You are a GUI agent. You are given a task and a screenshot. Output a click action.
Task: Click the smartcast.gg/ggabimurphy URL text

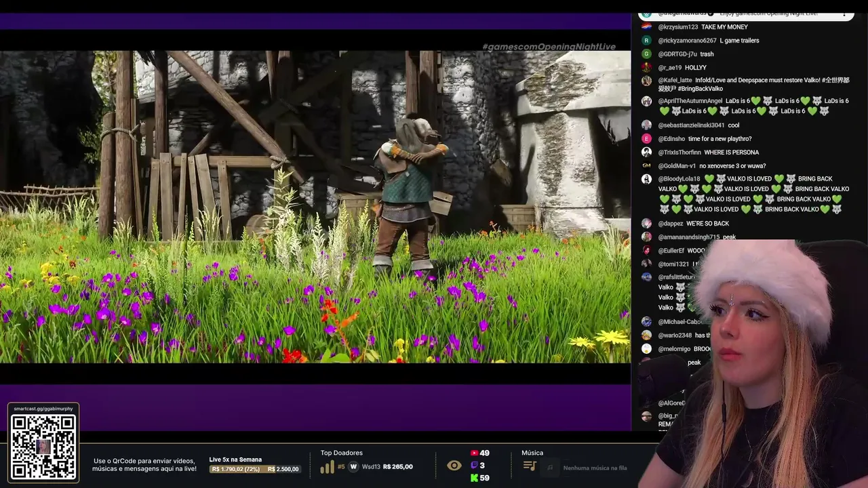(x=43, y=409)
